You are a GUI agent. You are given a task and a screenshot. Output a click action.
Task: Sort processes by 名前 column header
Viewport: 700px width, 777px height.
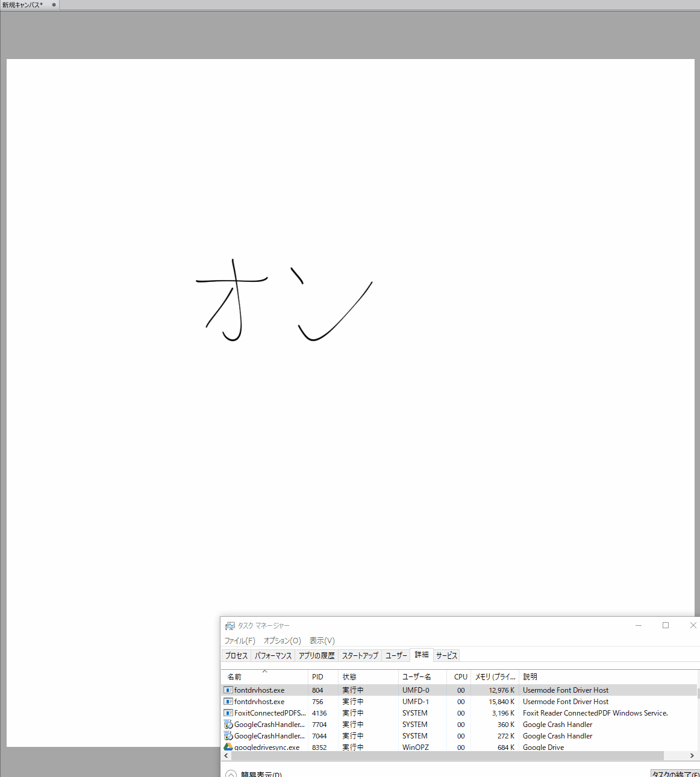(264, 676)
